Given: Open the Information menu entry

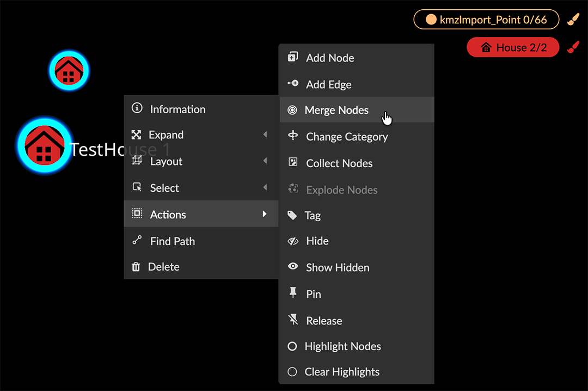Looking at the screenshot, I should click(x=177, y=109).
